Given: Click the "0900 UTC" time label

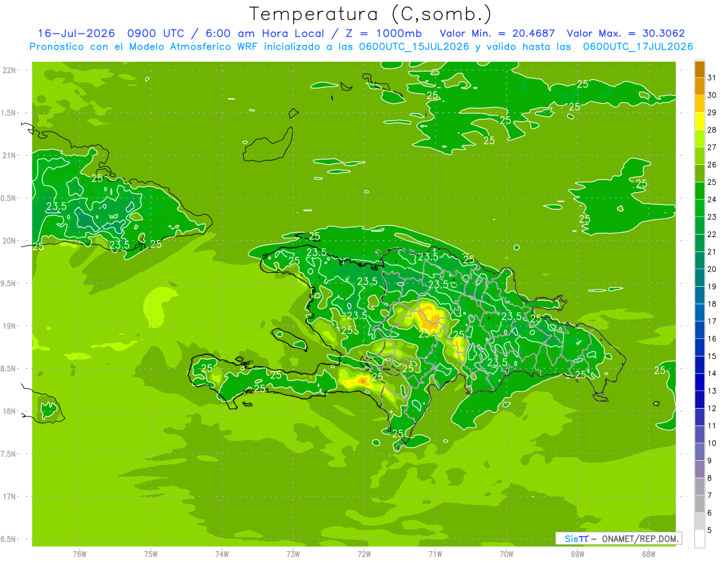Looking at the screenshot, I should tap(155, 33).
